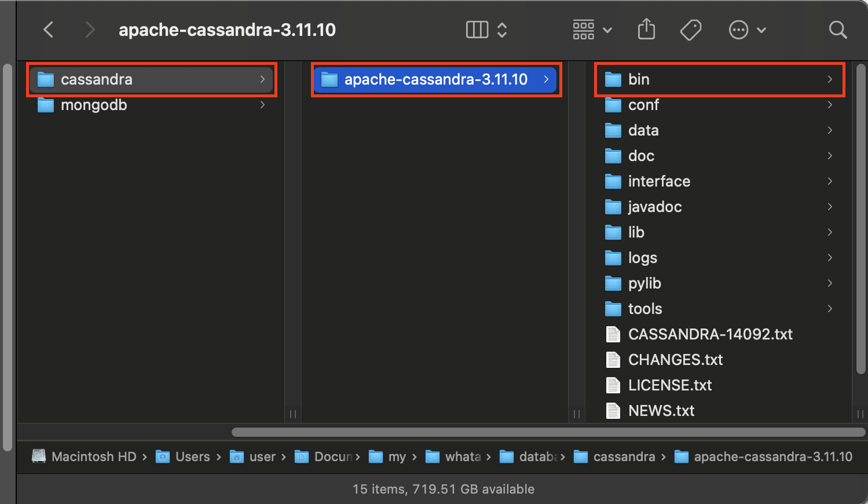Open the pylib folder
The width and height of the screenshot is (868, 504).
tap(719, 283)
